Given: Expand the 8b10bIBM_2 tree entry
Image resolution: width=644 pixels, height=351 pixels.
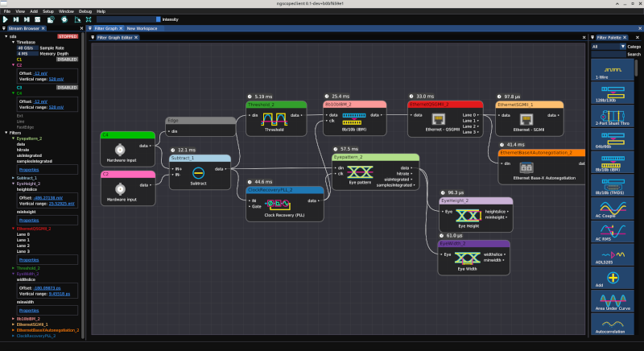Looking at the screenshot, I should pos(13,319).
